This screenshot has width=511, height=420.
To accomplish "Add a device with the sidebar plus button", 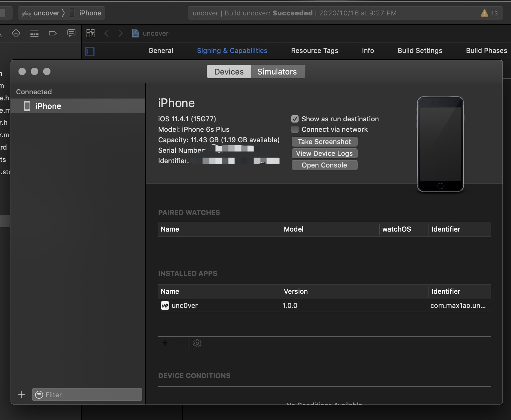I will (21, 395).
